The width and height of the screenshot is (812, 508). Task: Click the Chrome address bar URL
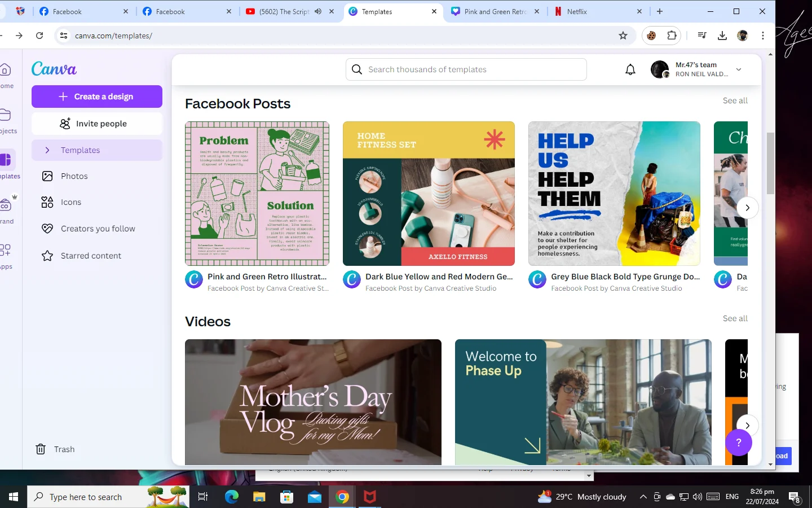pyautogui.click(x=113, y=36)
